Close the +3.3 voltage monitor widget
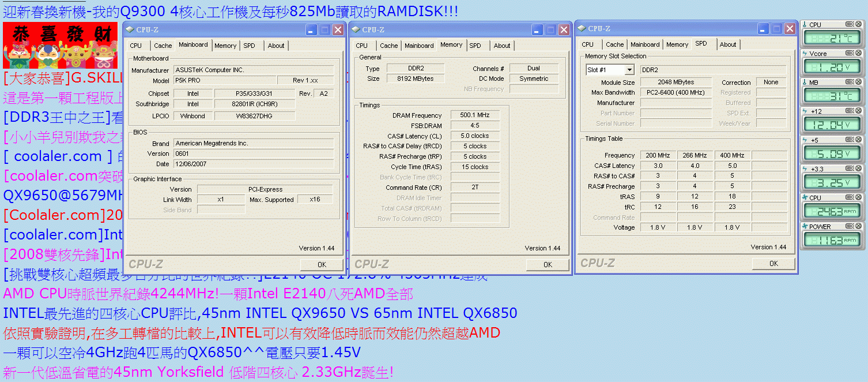Image resolution: width=868 pixels, height=382 pixels. pyautogui.click(x=858, y=168)
